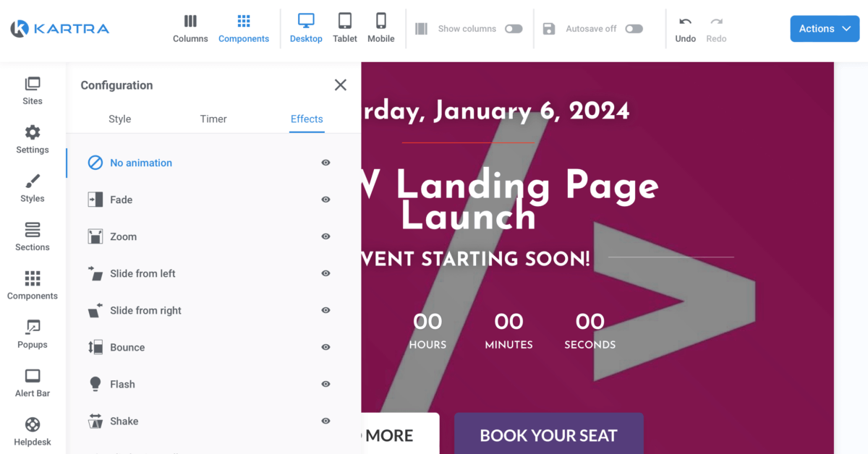Select the Slide from left effect
Viewport: 868px width, 454px height.
point(142,273)
